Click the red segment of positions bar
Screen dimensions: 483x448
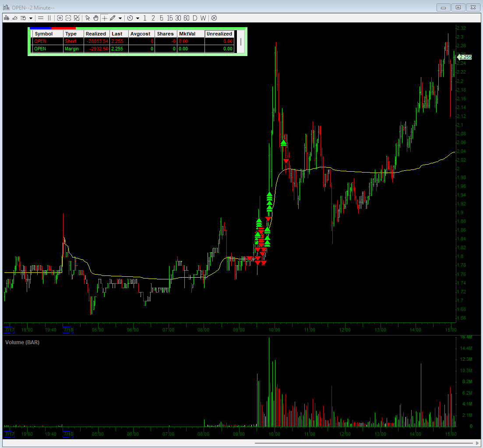pos(64,28)
